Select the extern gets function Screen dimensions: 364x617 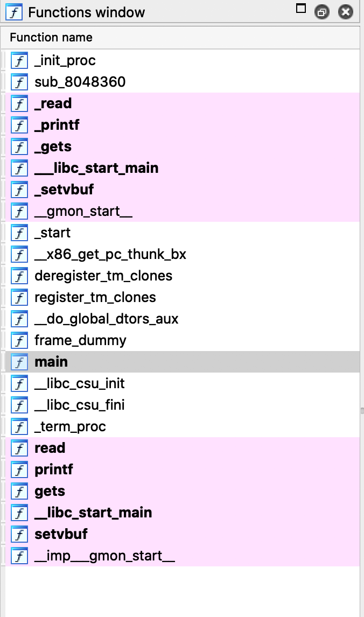click(x=183, y=490)
